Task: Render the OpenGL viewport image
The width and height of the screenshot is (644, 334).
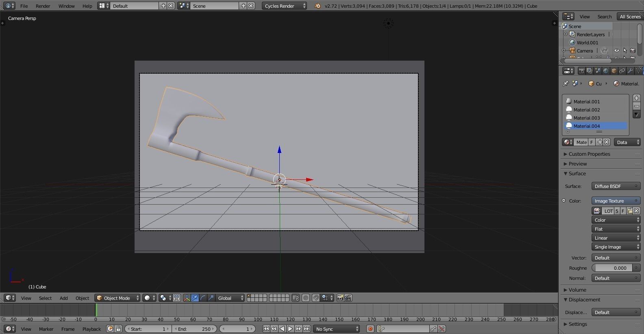Action: click(x=340, y=298)
